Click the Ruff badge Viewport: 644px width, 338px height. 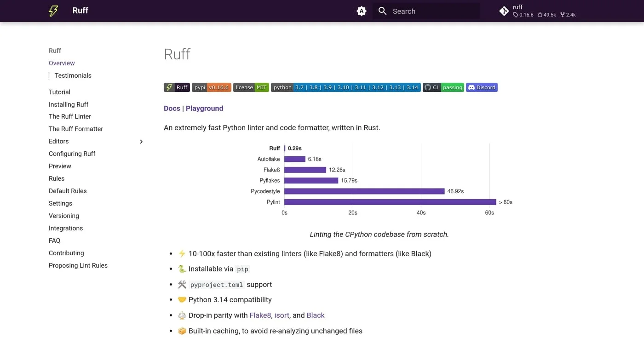(177, 87)
